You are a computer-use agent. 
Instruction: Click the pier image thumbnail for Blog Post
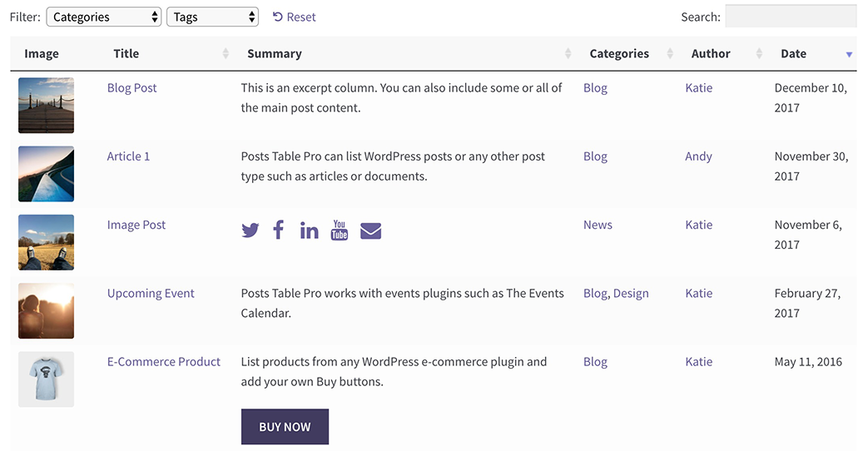pyautogui.click(x=47, y=105)
